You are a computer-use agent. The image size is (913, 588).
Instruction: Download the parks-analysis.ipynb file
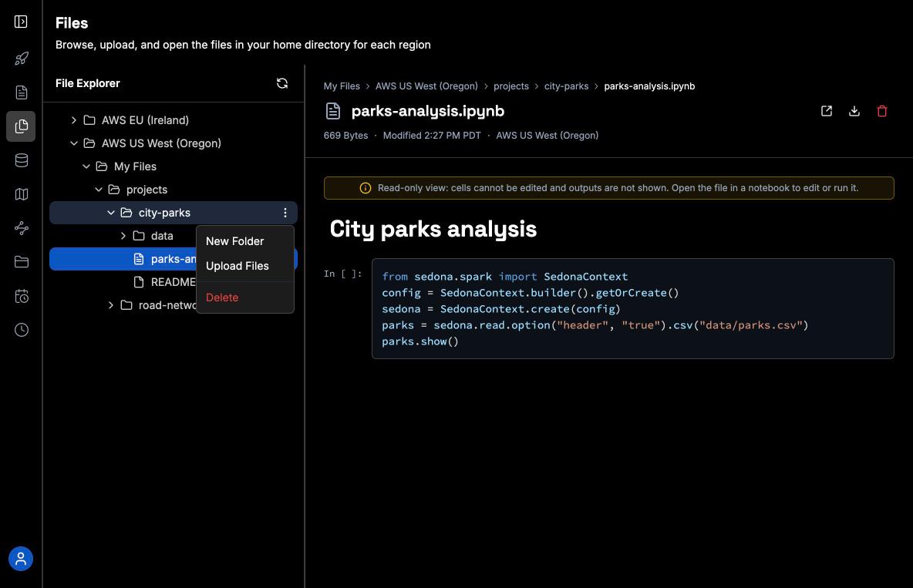[854, 111]
